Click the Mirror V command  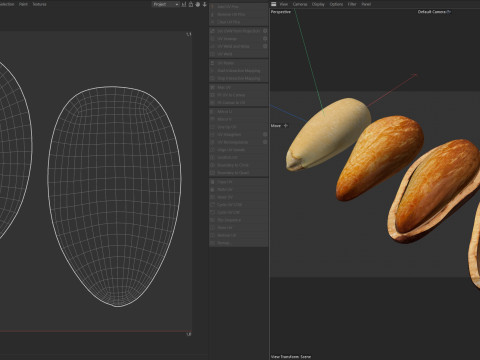239,119
